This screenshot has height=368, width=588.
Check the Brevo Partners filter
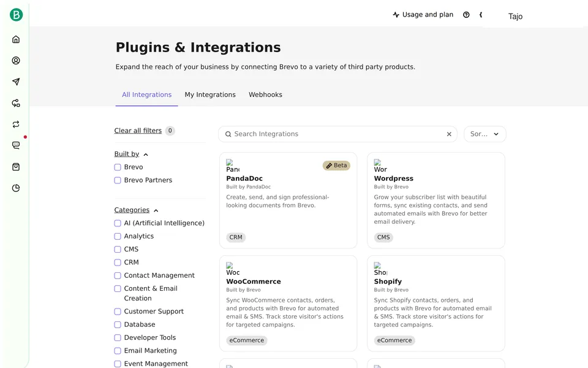click(118, 180)
